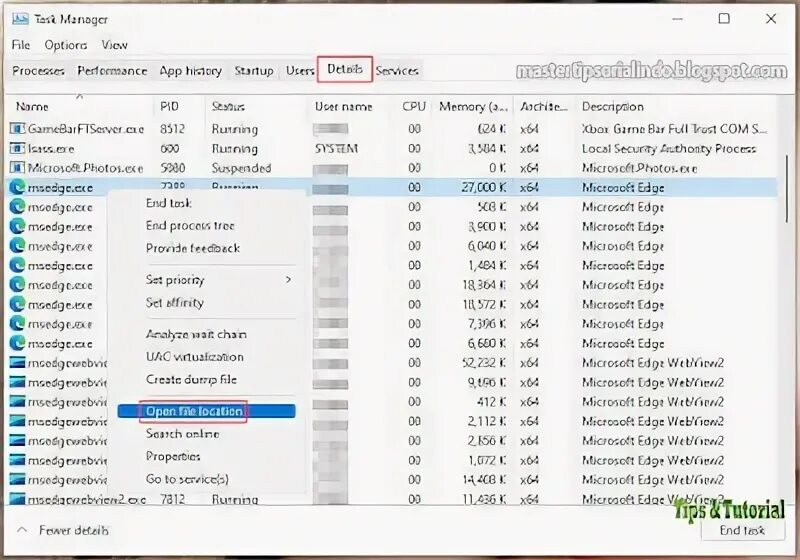Choose Go to service(s)
Image resolution: width=800 pixels, height=560 pixels.
click(187, 478)
